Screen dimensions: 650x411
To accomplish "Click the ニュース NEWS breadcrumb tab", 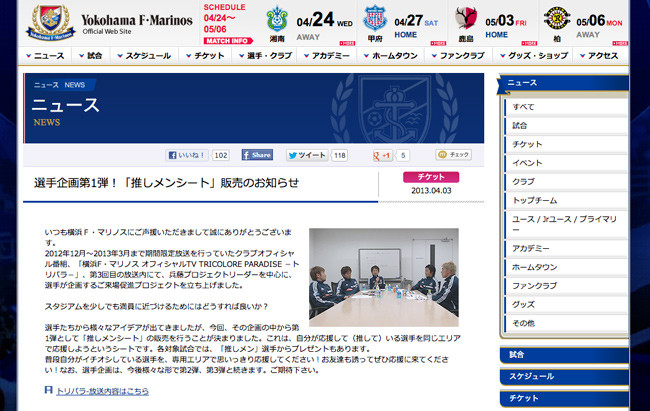I will pos(59,85).
